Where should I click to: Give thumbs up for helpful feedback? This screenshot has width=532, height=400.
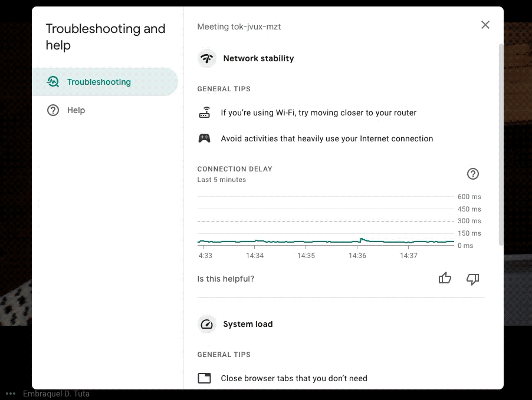click(445, 279)
